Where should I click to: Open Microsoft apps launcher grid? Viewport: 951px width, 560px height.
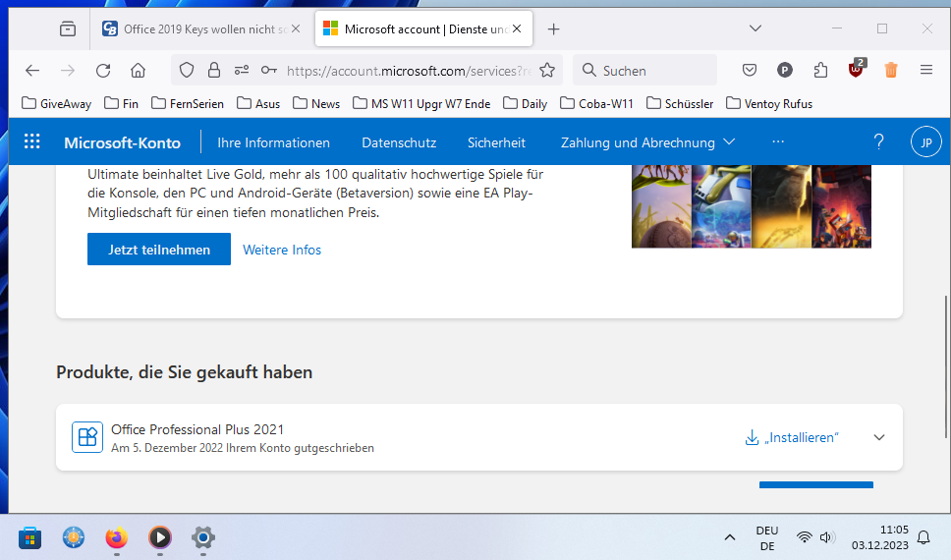pos(32,142)
